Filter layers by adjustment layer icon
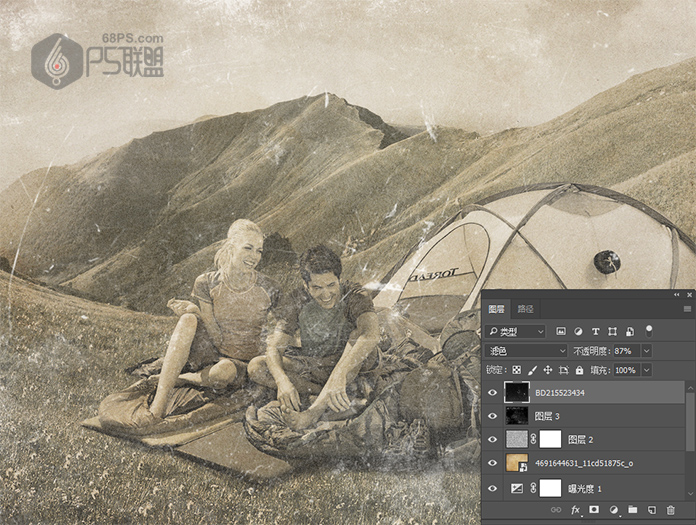The height and width of the screenshot is (525, 696). point(578,331)
